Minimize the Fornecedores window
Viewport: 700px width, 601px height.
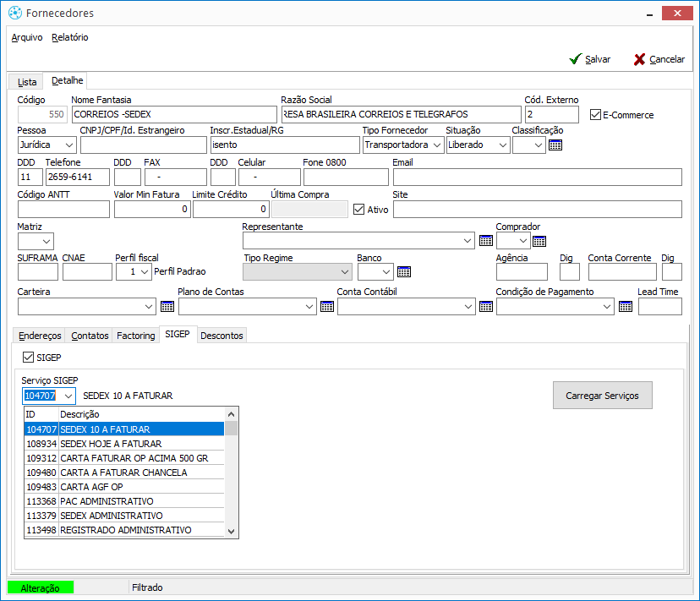(x=649, y=14)
